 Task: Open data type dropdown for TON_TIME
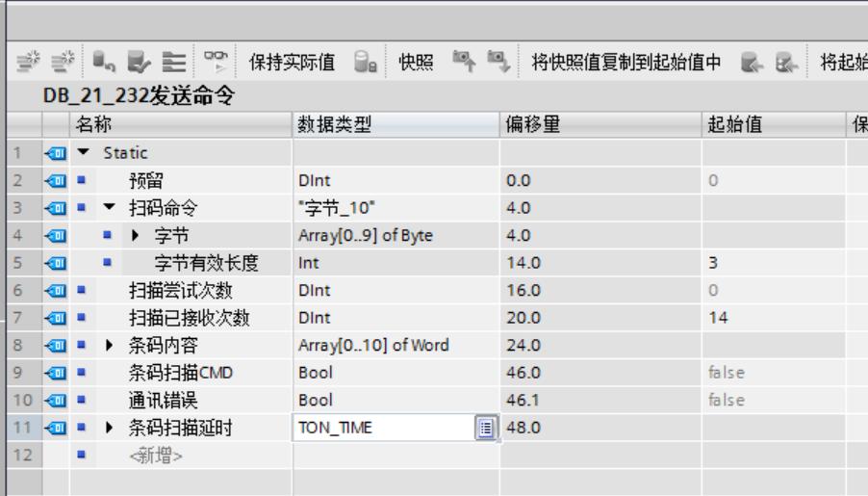(485, 428)
